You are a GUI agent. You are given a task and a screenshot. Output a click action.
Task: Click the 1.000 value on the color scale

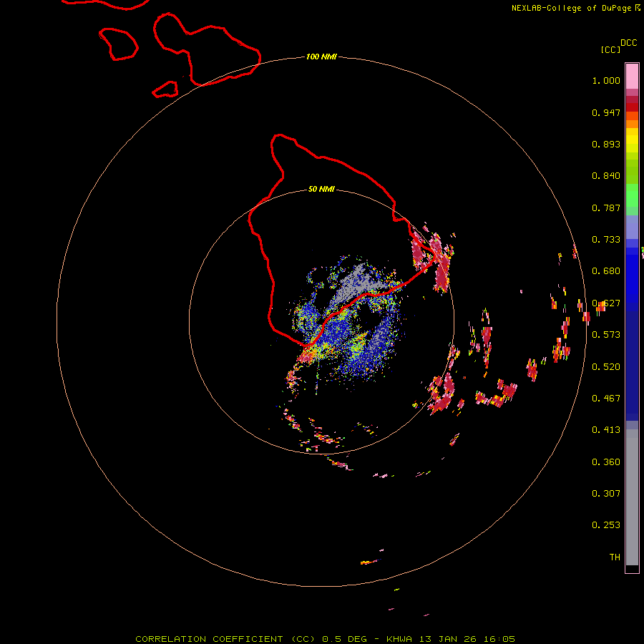606,80
